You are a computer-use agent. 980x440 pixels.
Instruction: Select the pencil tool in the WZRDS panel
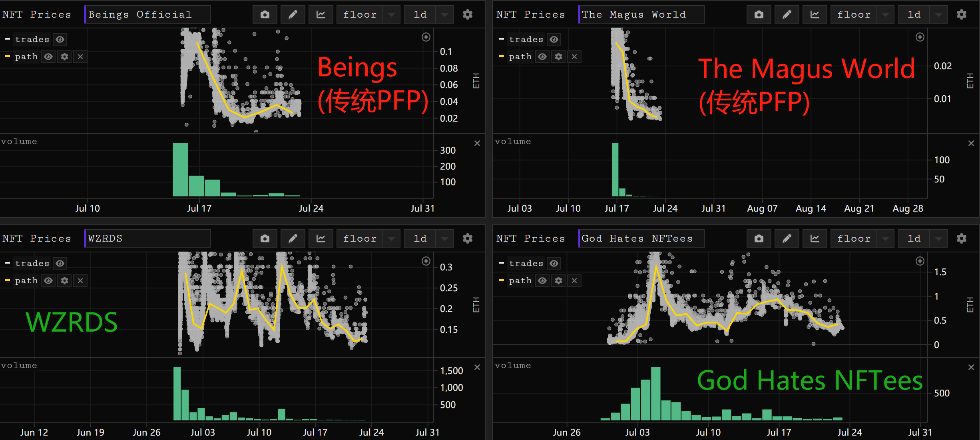pos(293,239)
